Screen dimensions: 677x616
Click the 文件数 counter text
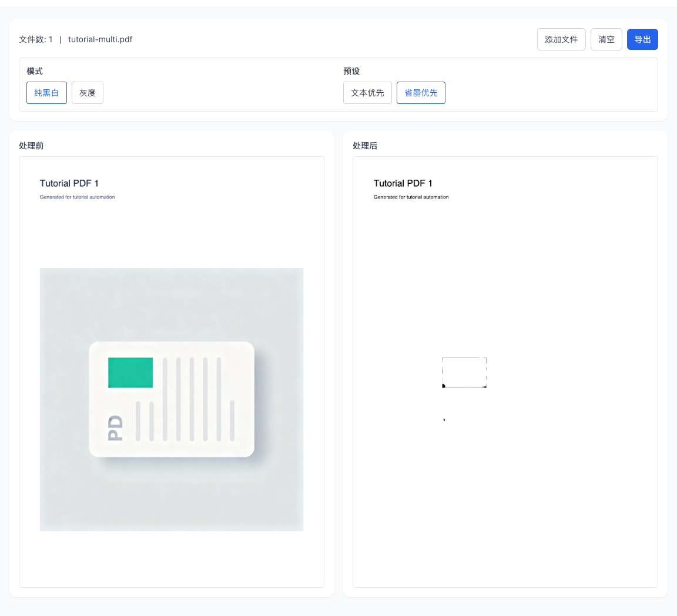click(x=36, y=39)
